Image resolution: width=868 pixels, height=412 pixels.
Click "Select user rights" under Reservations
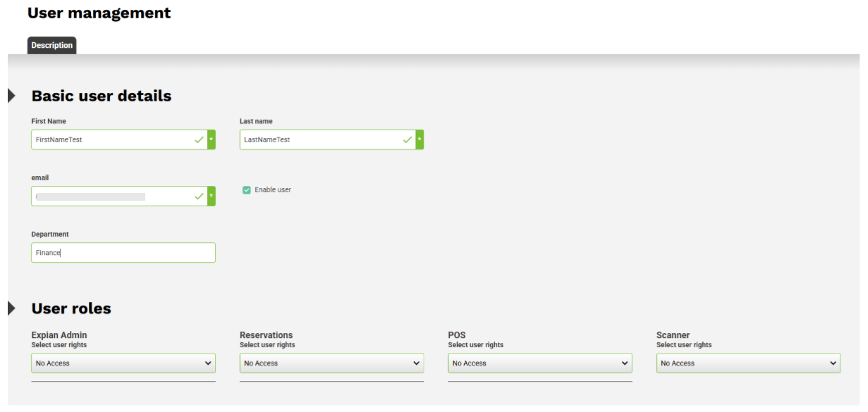pyautogui.click(x=267, y=345)
